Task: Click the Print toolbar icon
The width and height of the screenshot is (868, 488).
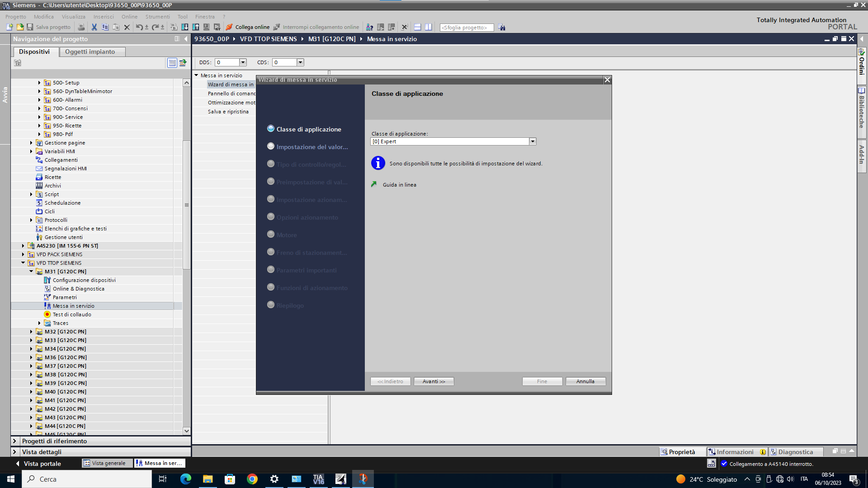Action: click(x=81, y=27)
